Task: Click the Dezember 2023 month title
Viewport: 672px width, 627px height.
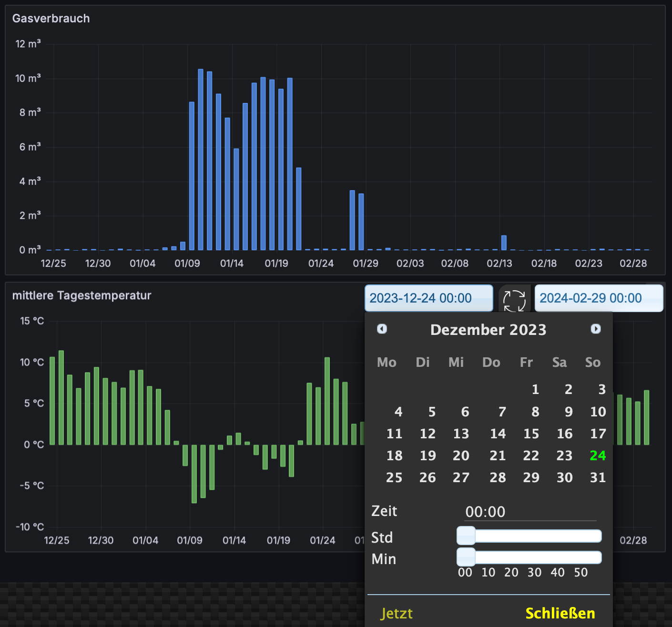Action: click(488, 330)
